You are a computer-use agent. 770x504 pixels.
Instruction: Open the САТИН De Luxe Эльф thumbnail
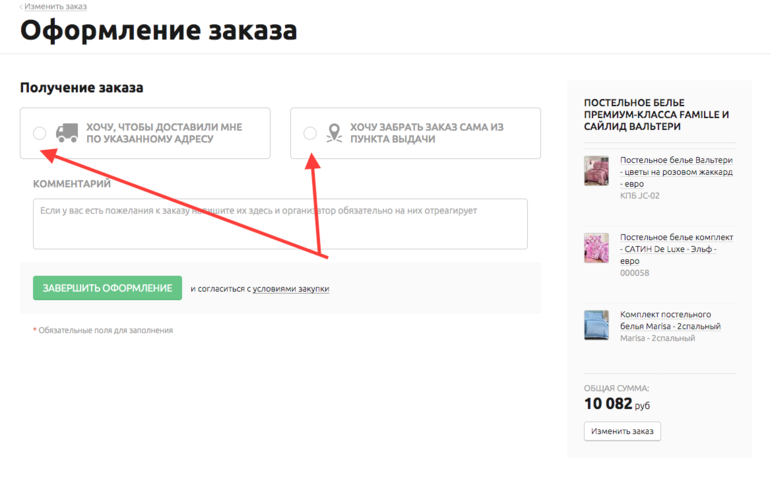pyautogui.click(x=596, y=247)
